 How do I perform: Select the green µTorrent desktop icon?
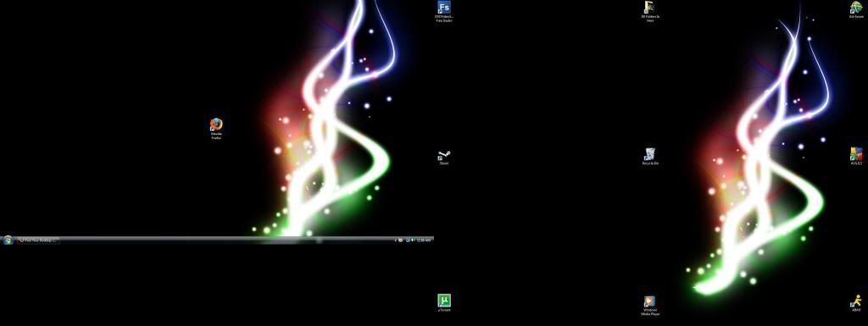point(444,301)
